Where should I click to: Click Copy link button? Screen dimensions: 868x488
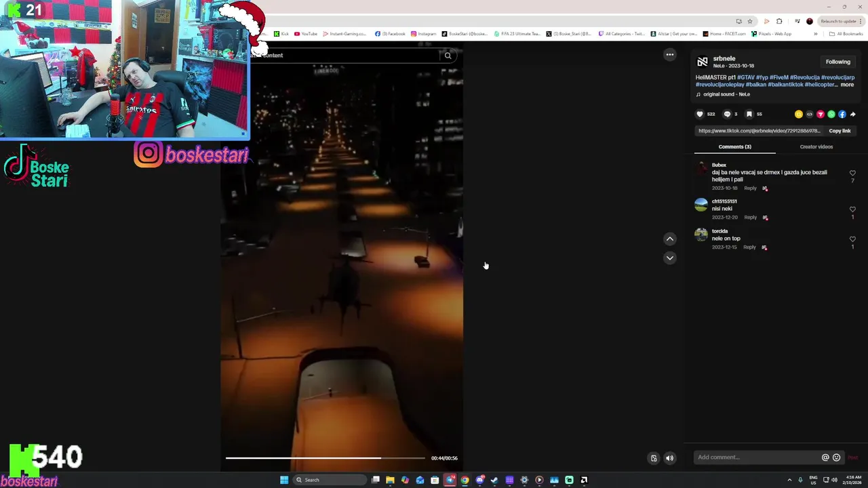840,131
